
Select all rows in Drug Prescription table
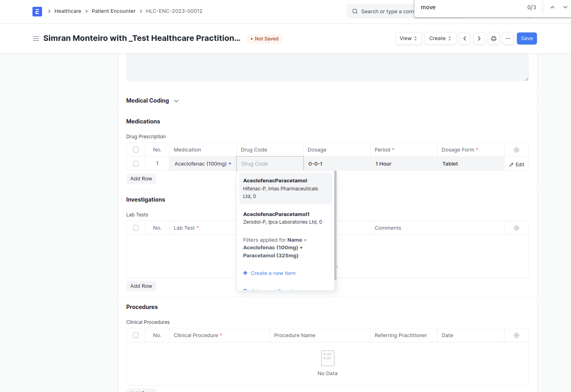[x=136, y=150]
